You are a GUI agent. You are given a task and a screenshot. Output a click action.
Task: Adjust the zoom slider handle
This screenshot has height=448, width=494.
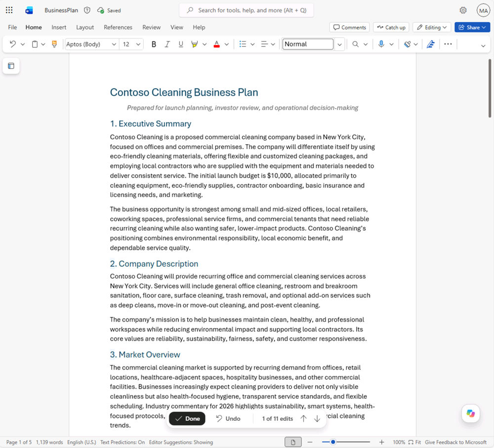tap(332, 442)
